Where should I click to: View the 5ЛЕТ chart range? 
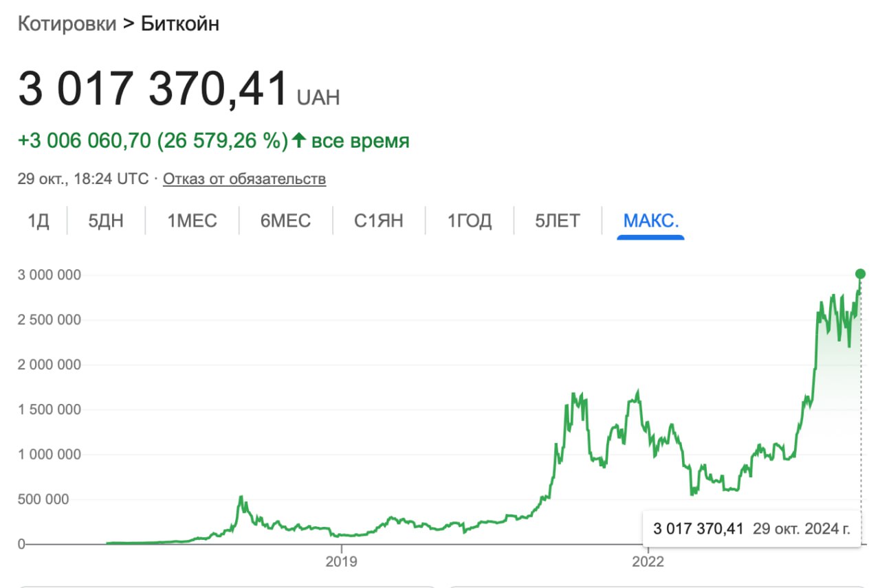(x=558, y=221)
